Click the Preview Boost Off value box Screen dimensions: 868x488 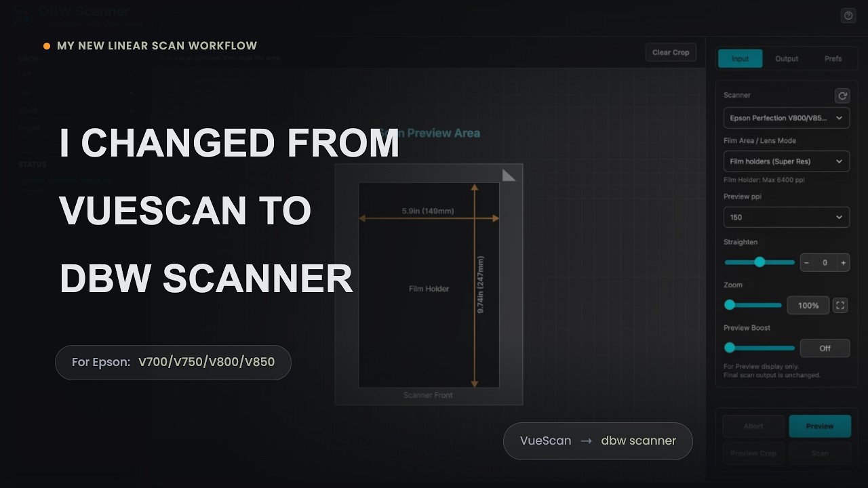click(x=825, y=348)
